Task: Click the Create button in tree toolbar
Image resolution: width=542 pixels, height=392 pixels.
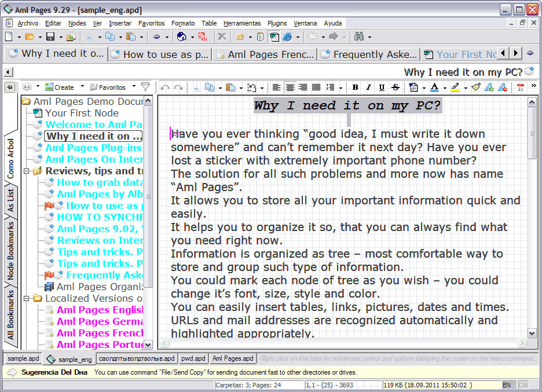Action: 60,87
